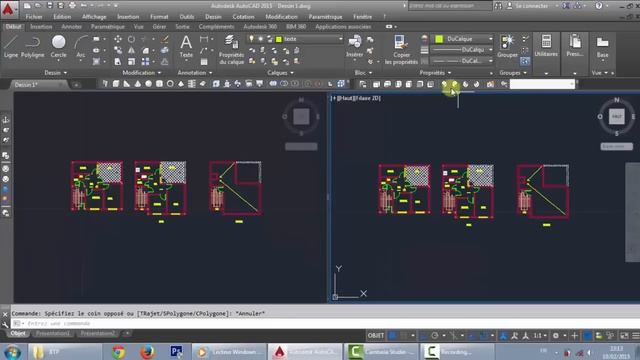The image size is (640, 360).
Task: Switch to the Annoter ribbon tab
Action: [x=71, y=27]
